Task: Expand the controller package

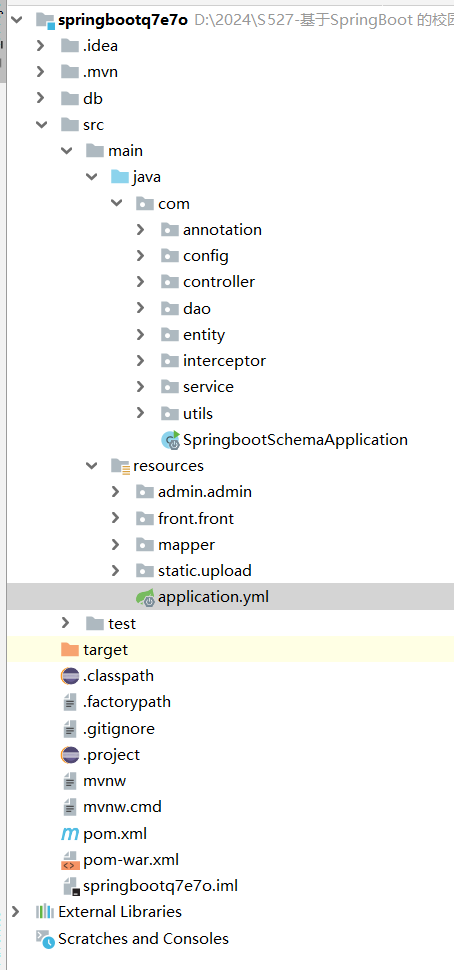Action: 140,282
